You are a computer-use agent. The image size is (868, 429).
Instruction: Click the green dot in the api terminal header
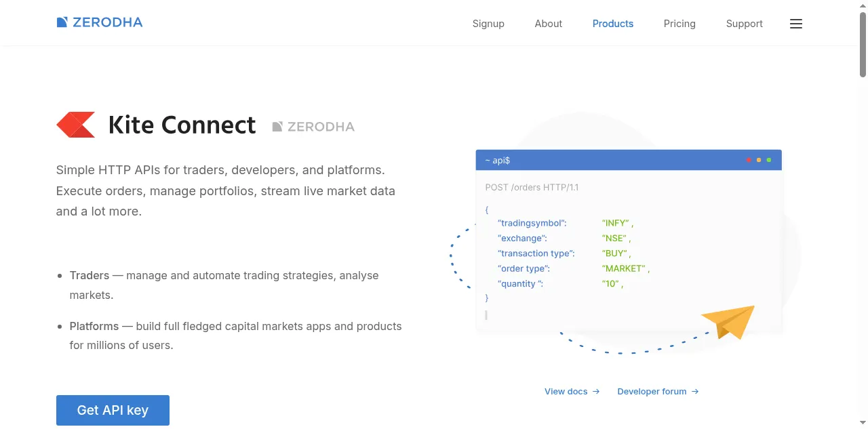[x=769, y=160]
